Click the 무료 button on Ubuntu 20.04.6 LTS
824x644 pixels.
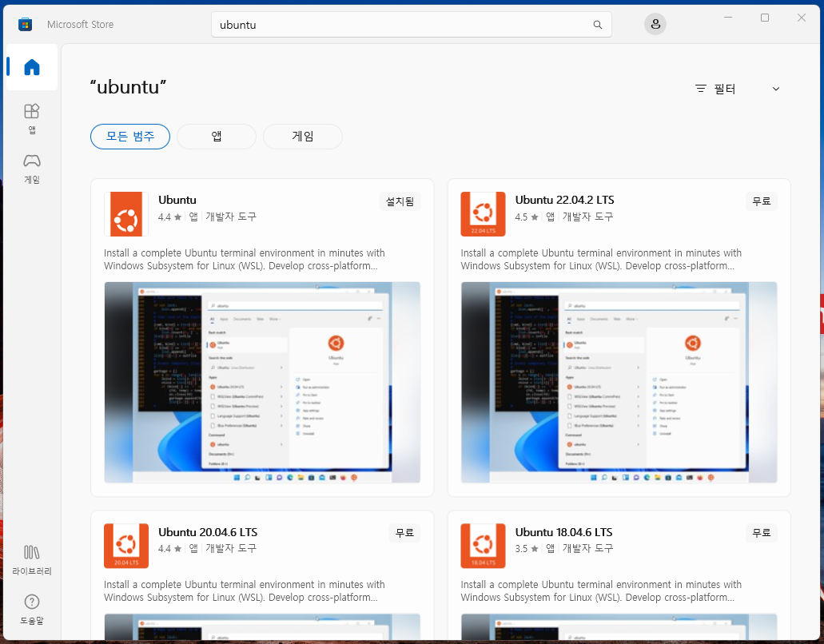click(404, 533)
